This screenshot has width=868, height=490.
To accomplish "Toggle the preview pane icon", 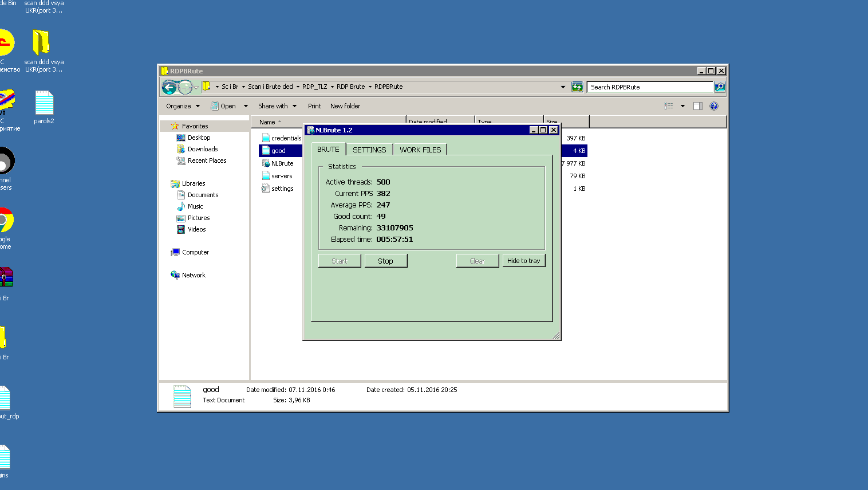I will coord(697,106).
